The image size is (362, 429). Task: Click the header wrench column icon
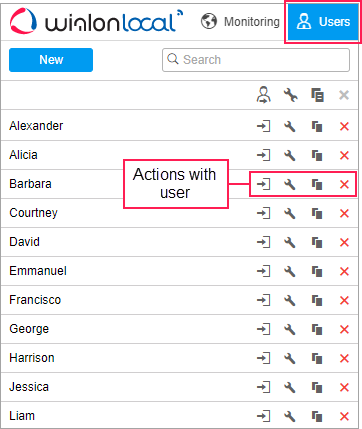pyautogui.click(x=290, y=95)
